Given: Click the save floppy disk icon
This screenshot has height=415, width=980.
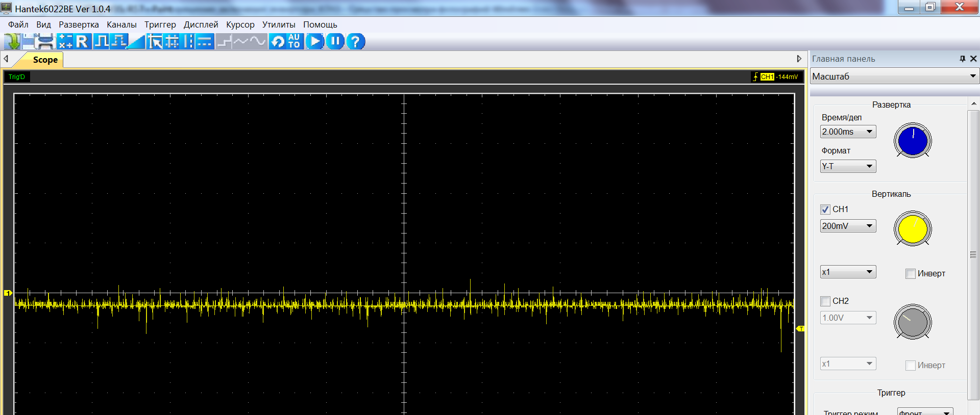Looking at the screenshot, I should coord(29,41).
